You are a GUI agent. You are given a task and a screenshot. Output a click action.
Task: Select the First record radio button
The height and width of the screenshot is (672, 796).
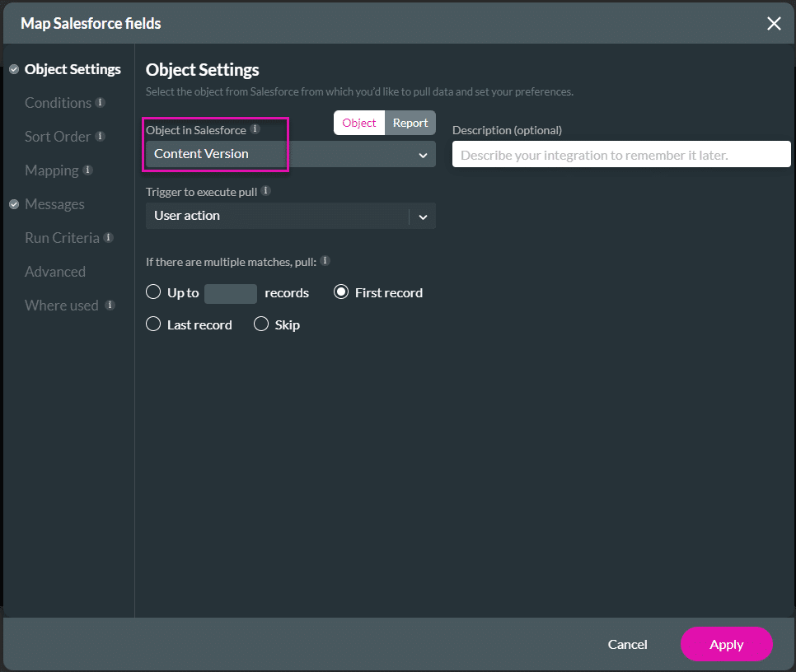coord(341,292)
